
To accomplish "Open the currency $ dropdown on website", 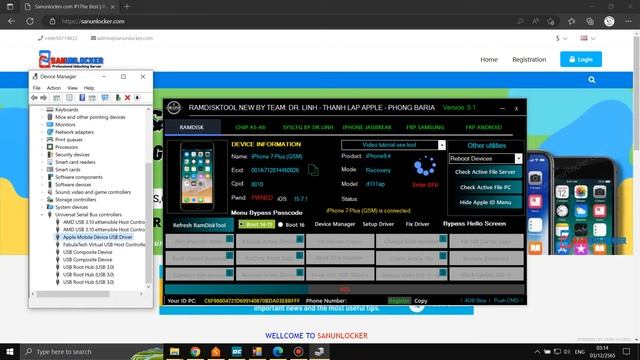I will [x=562, y=38].
